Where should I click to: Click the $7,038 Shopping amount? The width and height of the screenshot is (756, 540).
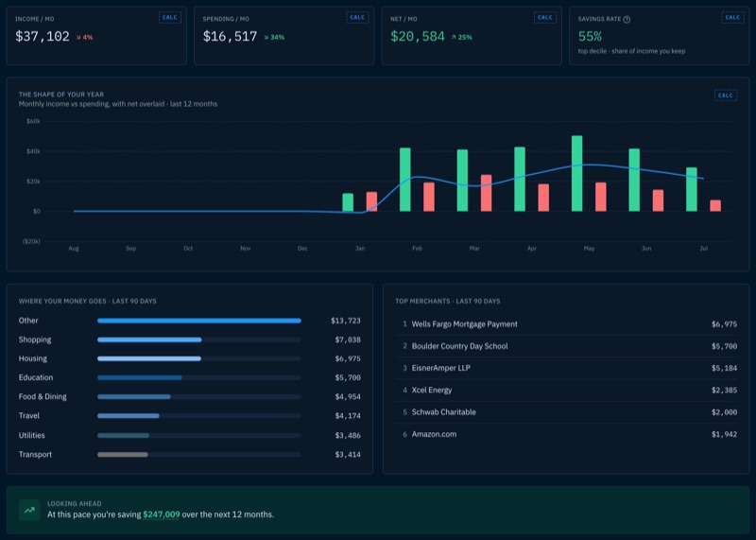coord(348,340)
